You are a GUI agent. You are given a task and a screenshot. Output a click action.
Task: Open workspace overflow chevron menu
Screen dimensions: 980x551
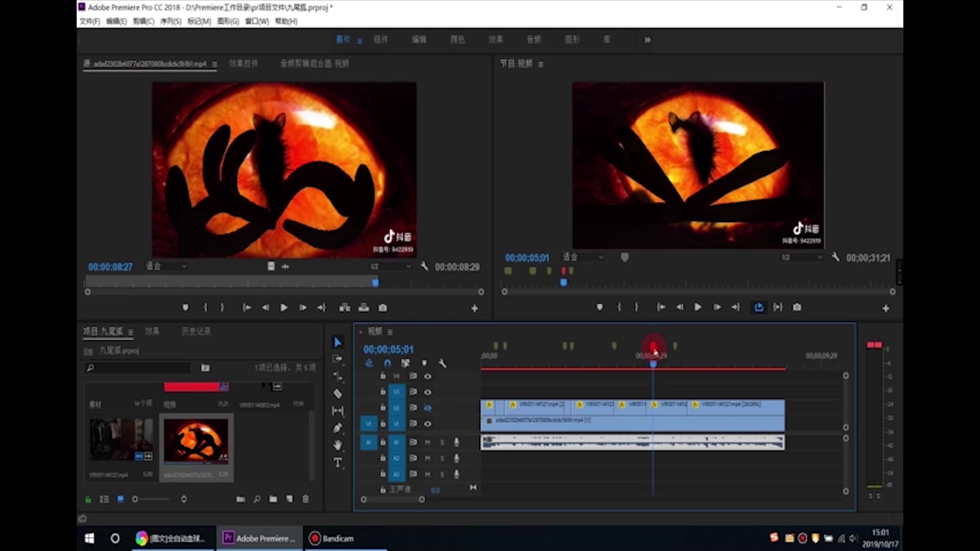coord(647,40)
